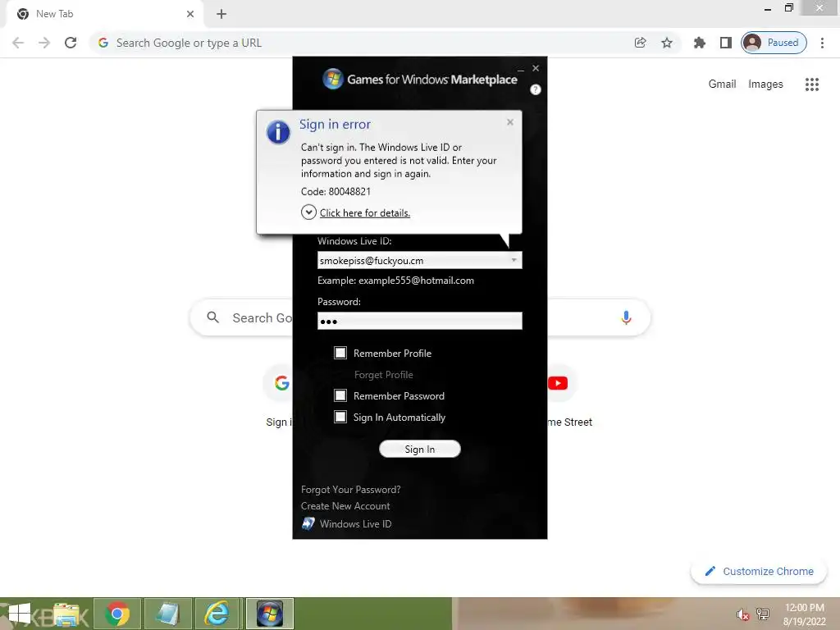Open Google apps grid
The width and height of the screenshot is (840, 630).
[811, 84]
